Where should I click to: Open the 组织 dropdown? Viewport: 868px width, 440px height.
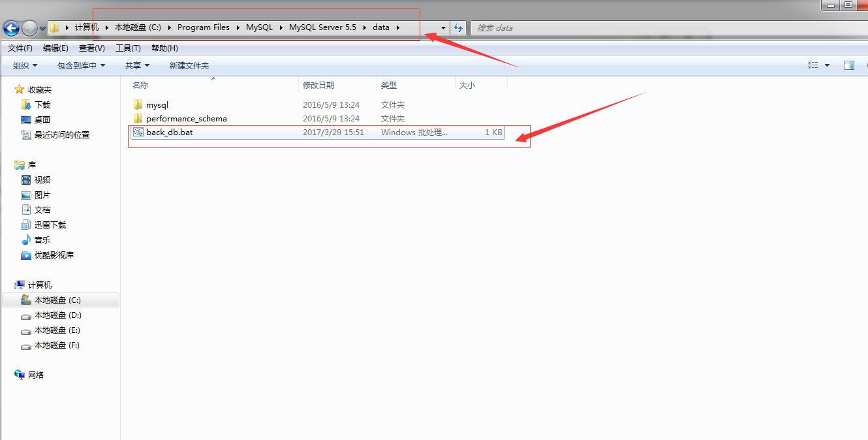[25, 65]
